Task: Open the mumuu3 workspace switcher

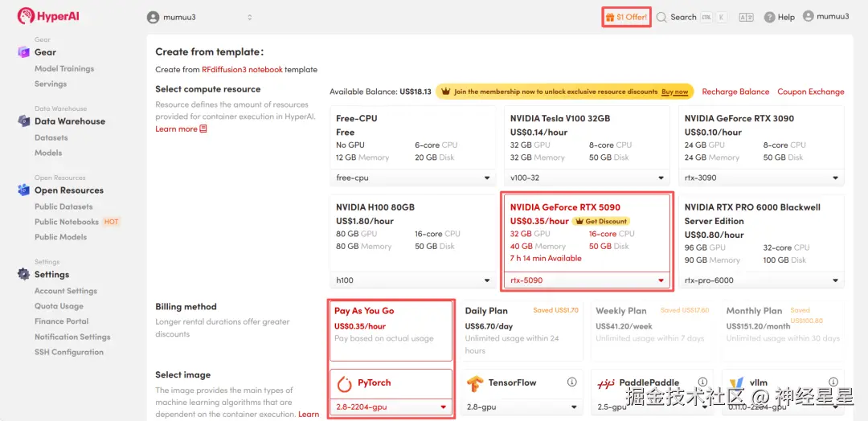Action: (199, 17)
